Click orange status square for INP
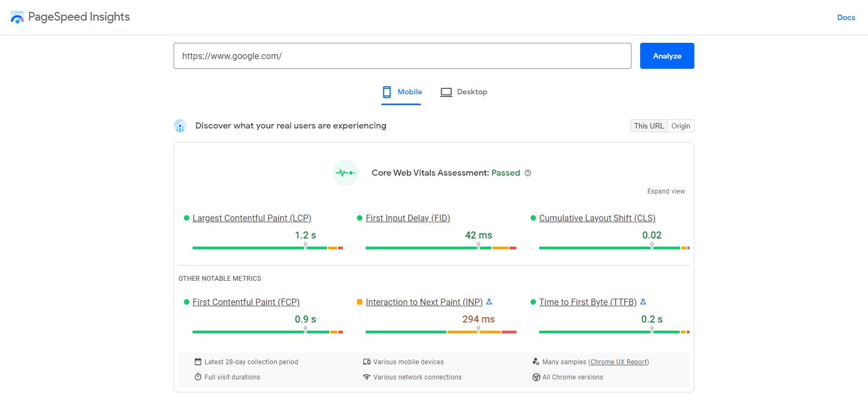The width and height of the screenshot is (868, 406). (x=360, y=302)
